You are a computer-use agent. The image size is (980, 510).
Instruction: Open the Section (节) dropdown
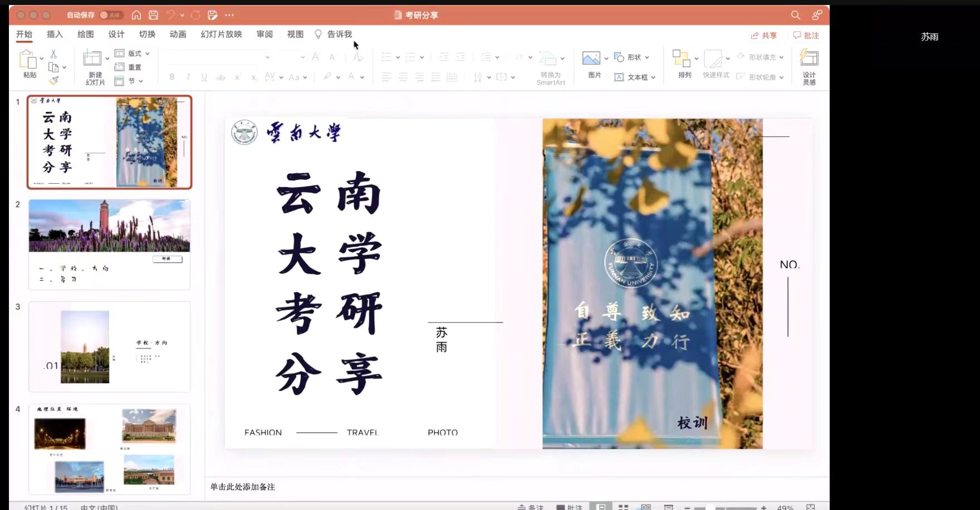click(x=129, y=81)
